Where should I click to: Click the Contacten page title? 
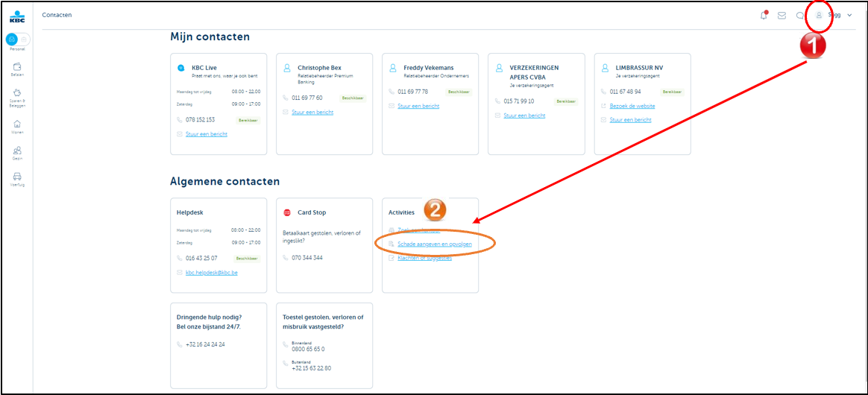pyautogui.click(x=57, y=15)
